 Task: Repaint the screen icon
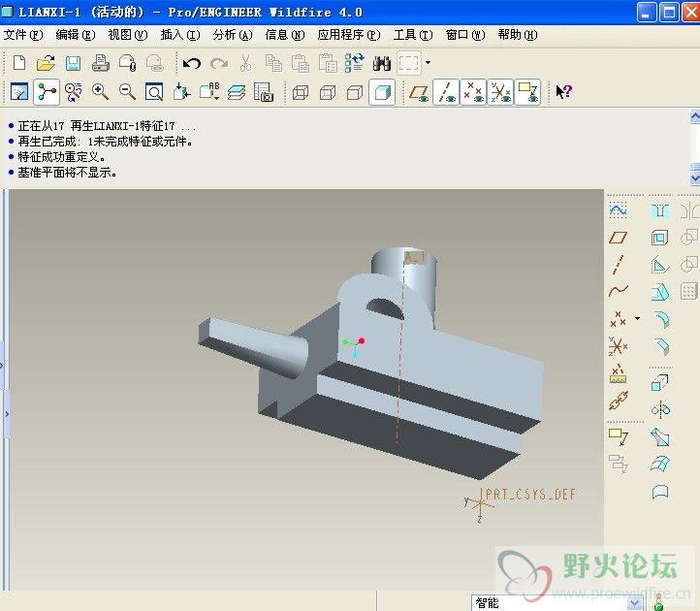point(19,92)
